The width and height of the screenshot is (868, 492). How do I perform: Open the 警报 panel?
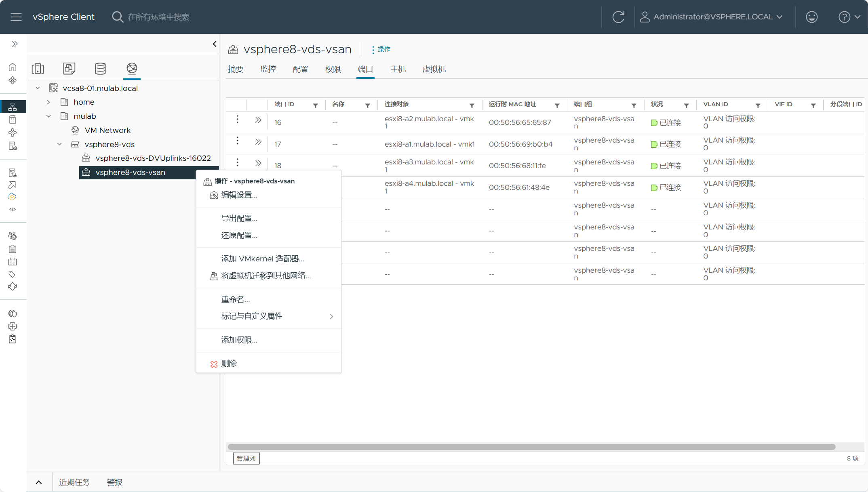114,482
